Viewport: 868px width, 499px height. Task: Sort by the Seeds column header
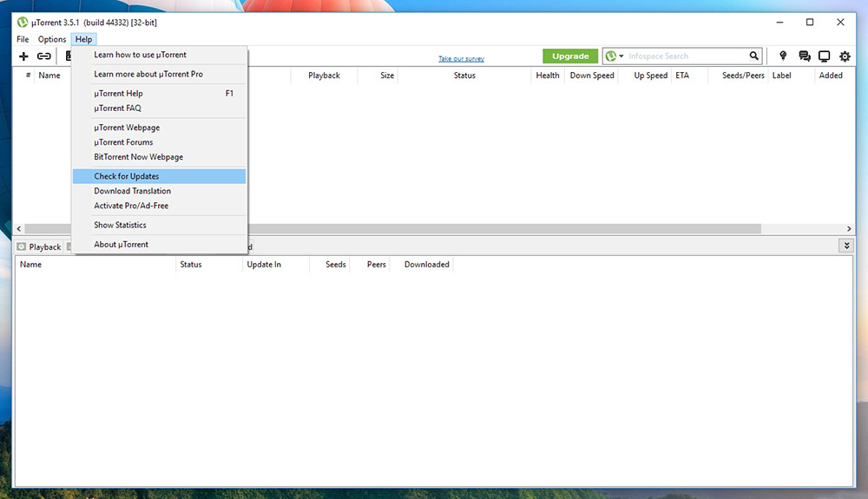[x=335, y=265]
